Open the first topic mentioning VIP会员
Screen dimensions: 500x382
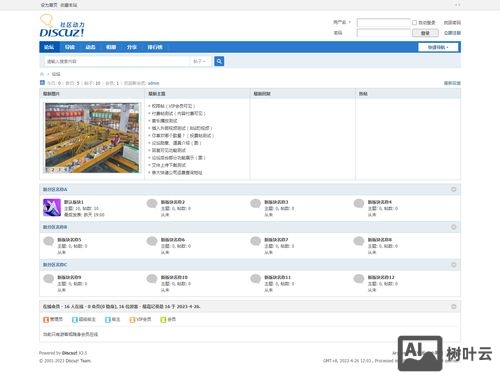[173, 106]
